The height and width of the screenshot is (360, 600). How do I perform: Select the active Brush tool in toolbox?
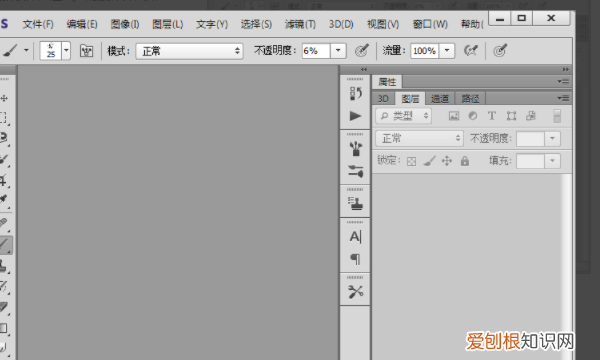5,244
